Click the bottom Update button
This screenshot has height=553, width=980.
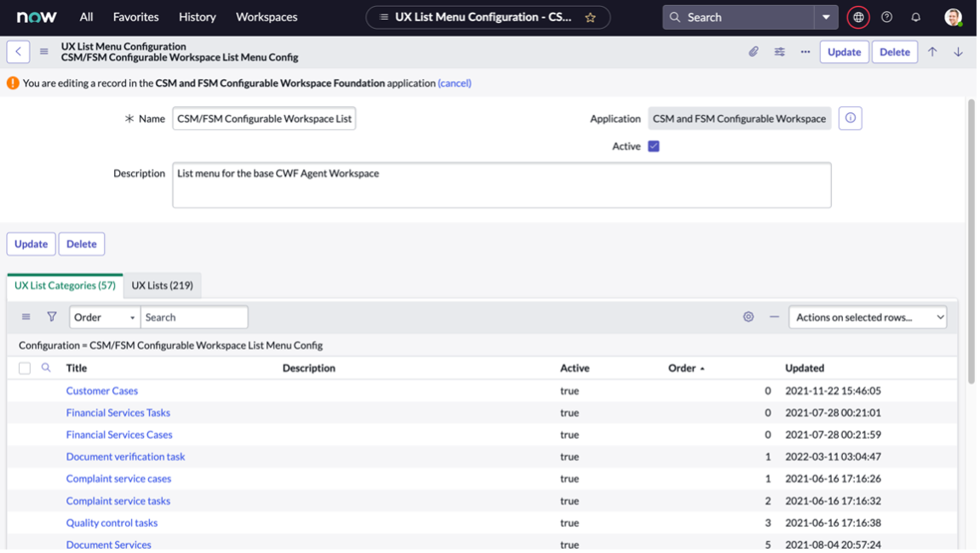[x=31, y=243]
